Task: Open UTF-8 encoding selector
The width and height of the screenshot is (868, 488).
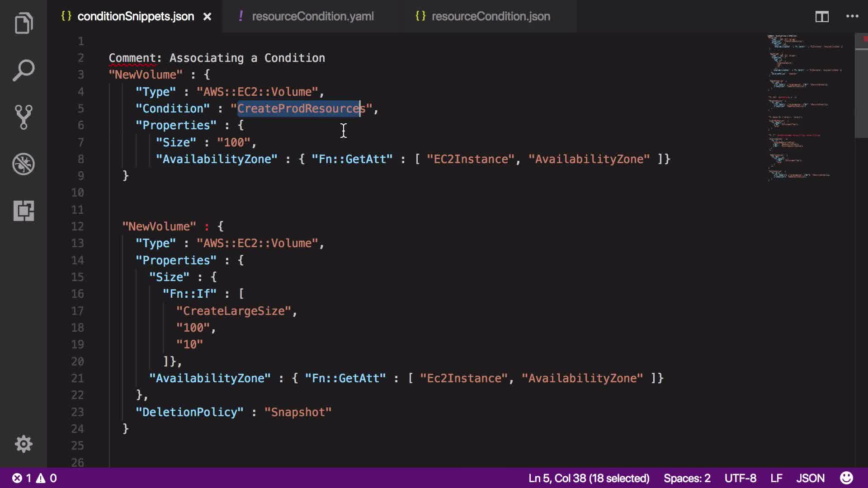Action: (x=740, y=478)
